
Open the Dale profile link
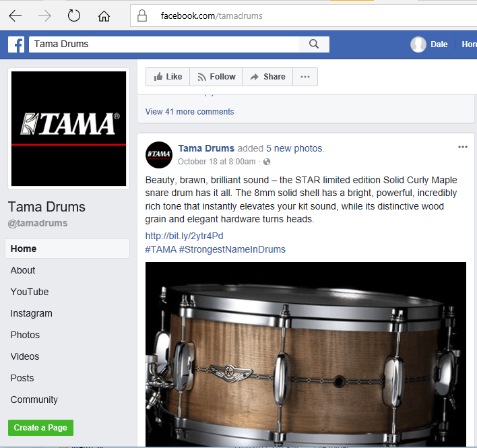[439, 44]
